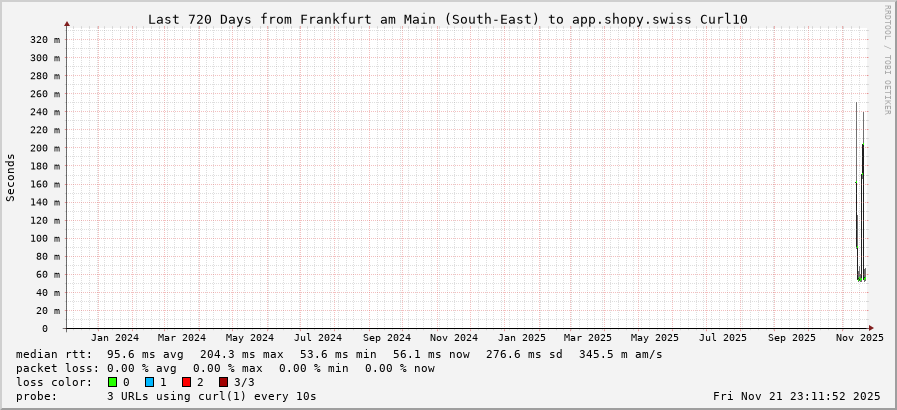Click the red arrow at the x-axis end
The image size is (897, 410).
coord(871,328)
